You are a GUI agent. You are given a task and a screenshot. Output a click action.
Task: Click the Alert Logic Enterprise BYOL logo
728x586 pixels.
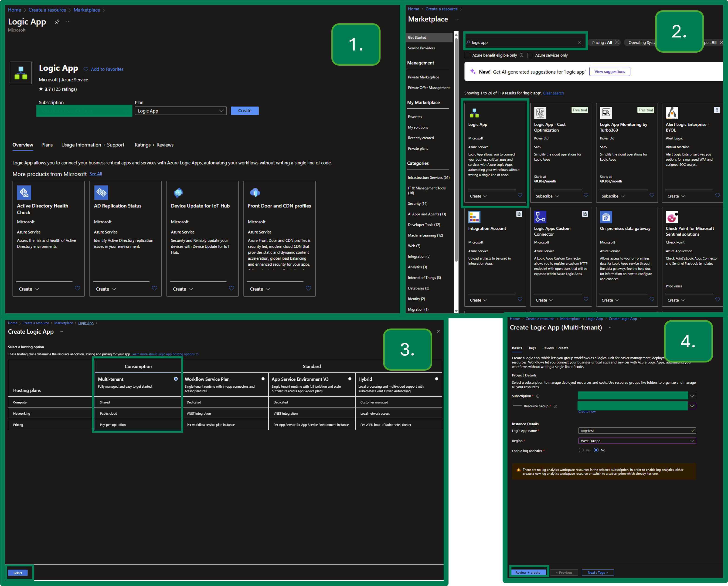pos(672,113)
